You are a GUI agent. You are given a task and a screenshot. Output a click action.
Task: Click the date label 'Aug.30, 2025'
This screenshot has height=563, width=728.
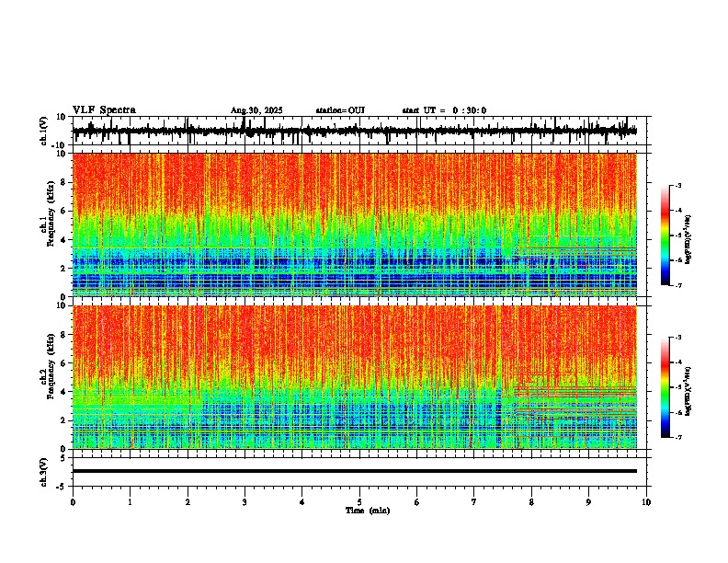point(256,110)
